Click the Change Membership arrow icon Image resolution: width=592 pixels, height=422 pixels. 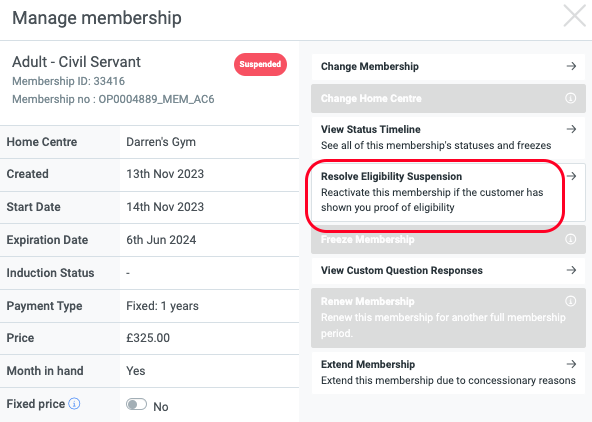[571, 66]
